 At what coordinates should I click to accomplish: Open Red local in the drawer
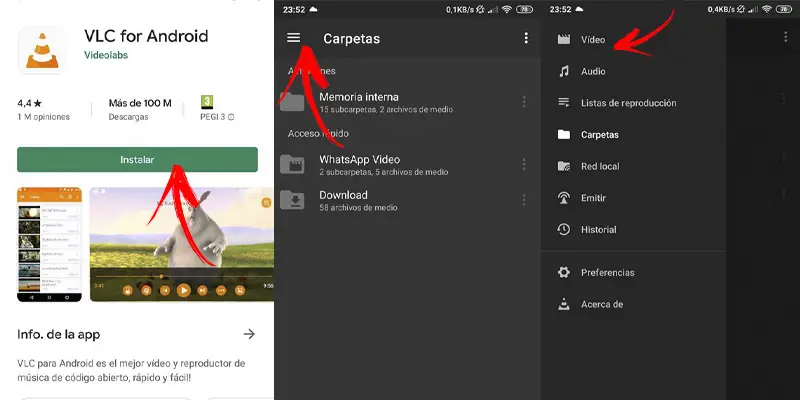[633, 166]
